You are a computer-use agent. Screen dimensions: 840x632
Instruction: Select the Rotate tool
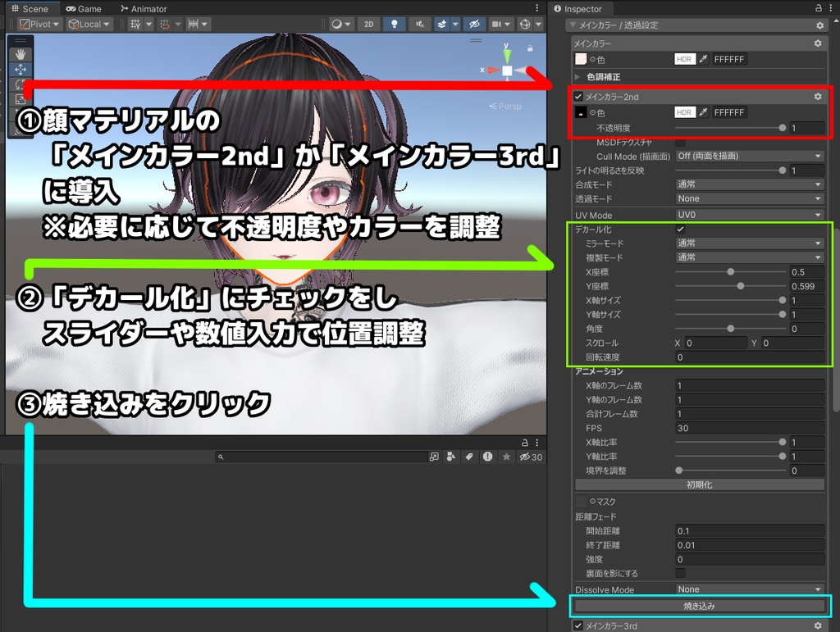(x=22, y=84)
